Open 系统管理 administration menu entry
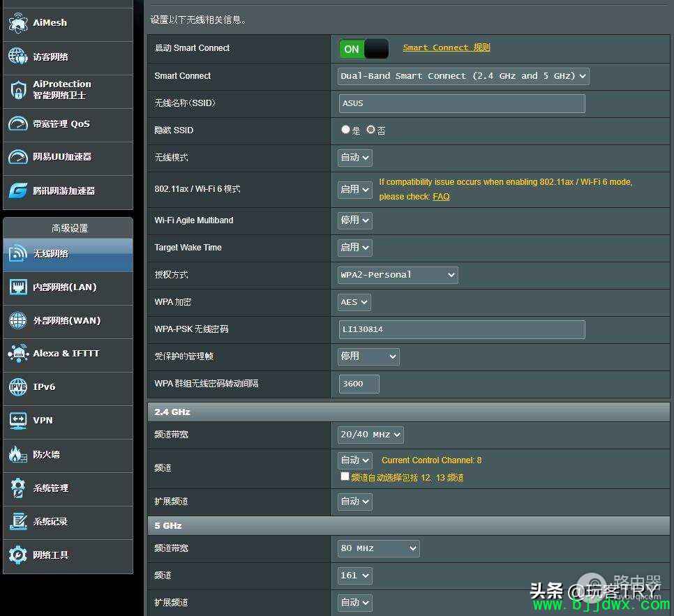 [x=68, y=489]
